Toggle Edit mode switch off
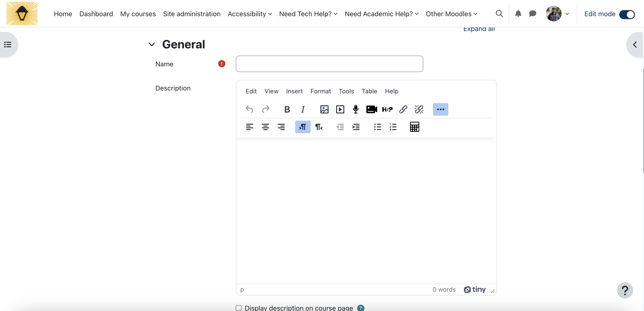The width and height of the screenshot is (644, 311). tap(627, 14)
